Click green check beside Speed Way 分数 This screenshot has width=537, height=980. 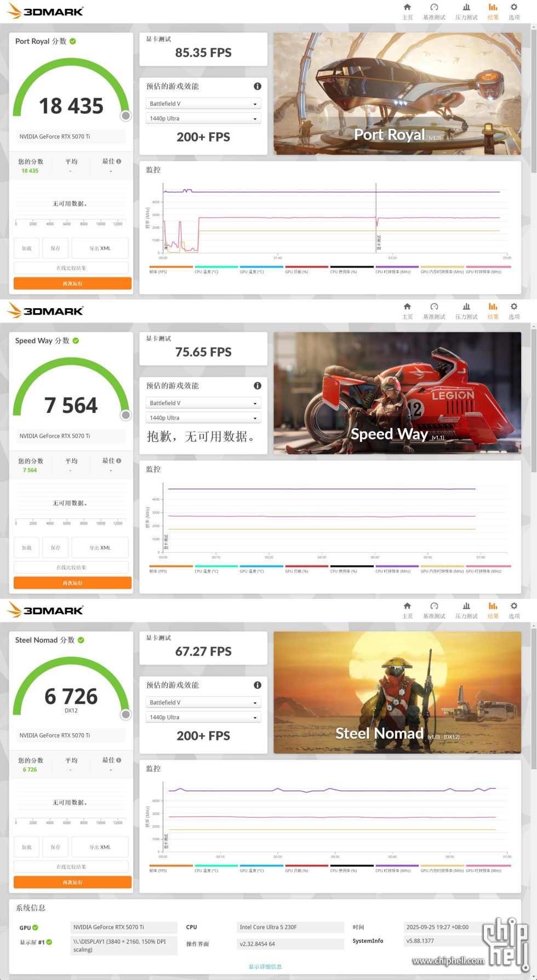point(76,341)
